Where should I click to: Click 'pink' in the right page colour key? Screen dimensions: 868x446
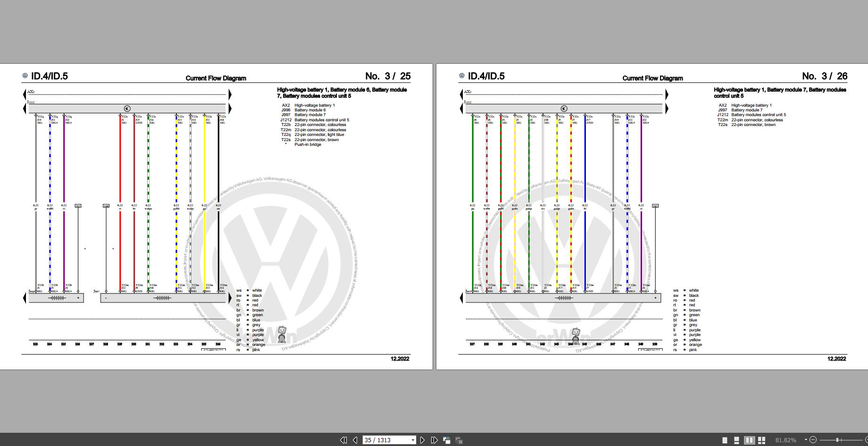click(x=693, y=350)
